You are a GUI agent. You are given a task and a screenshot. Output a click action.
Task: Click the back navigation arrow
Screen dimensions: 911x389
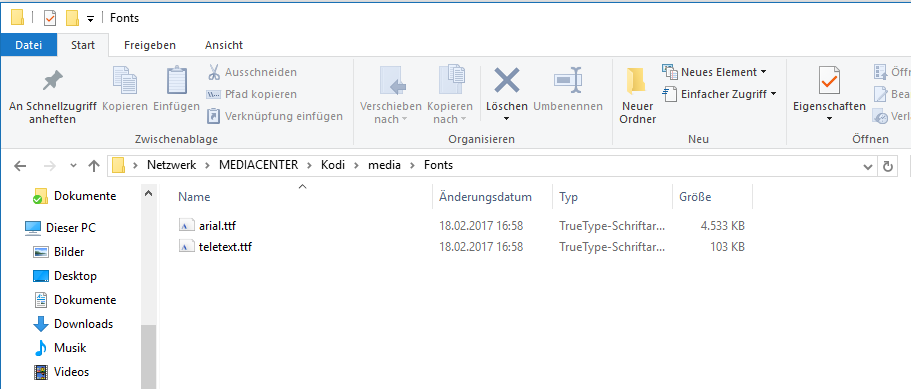pos(20,166)
